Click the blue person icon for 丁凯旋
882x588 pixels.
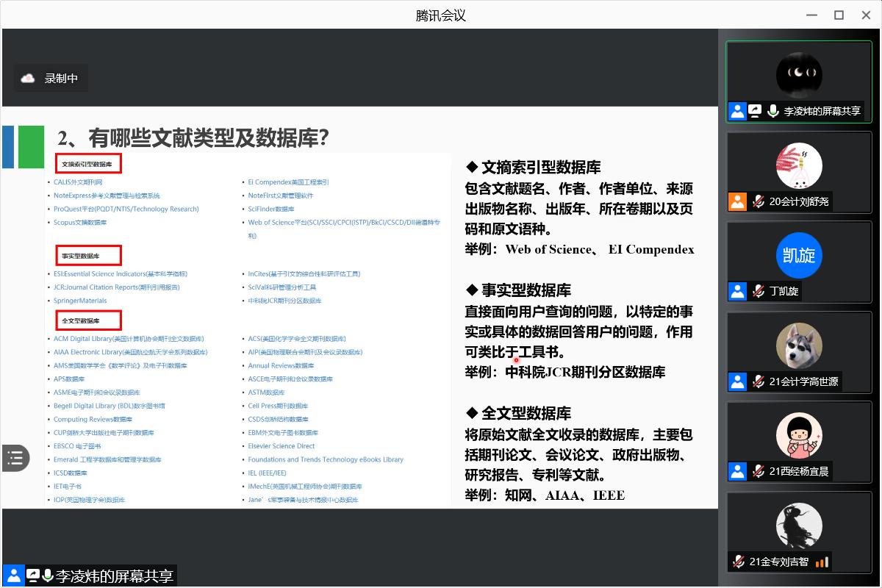[x=737, y=290]
